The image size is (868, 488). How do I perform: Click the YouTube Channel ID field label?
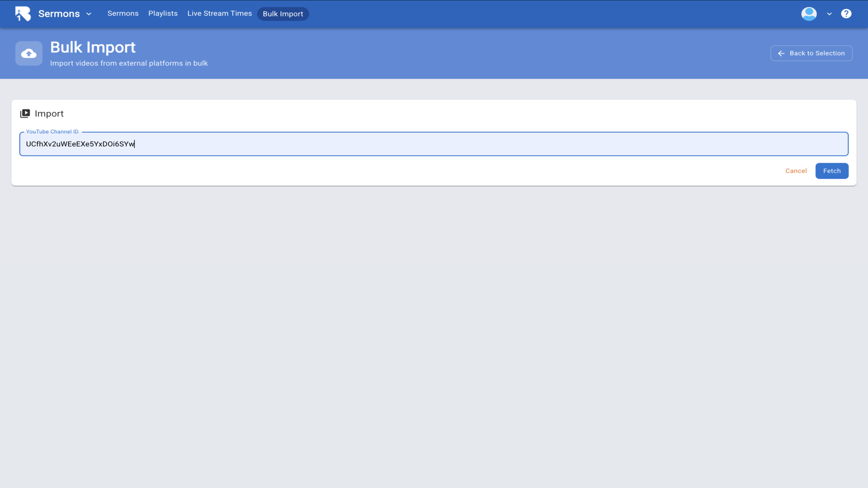coord(52,131)
